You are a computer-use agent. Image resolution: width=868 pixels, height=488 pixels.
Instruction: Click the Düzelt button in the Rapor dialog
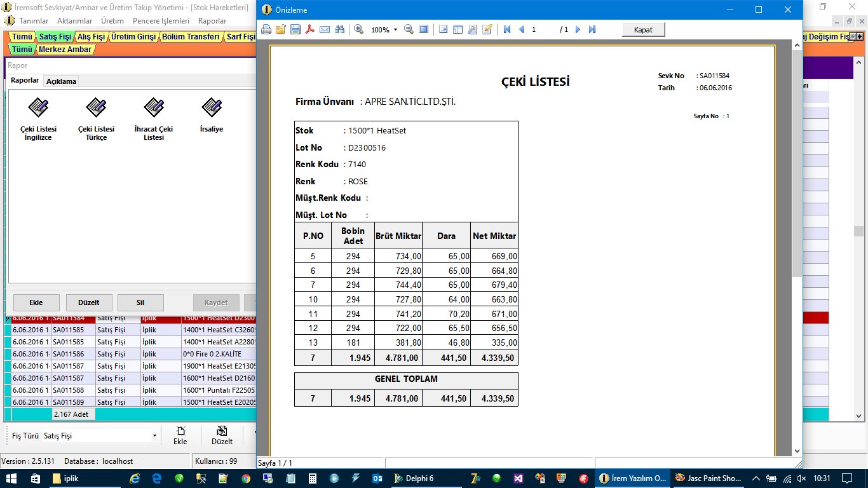[88, 302]
